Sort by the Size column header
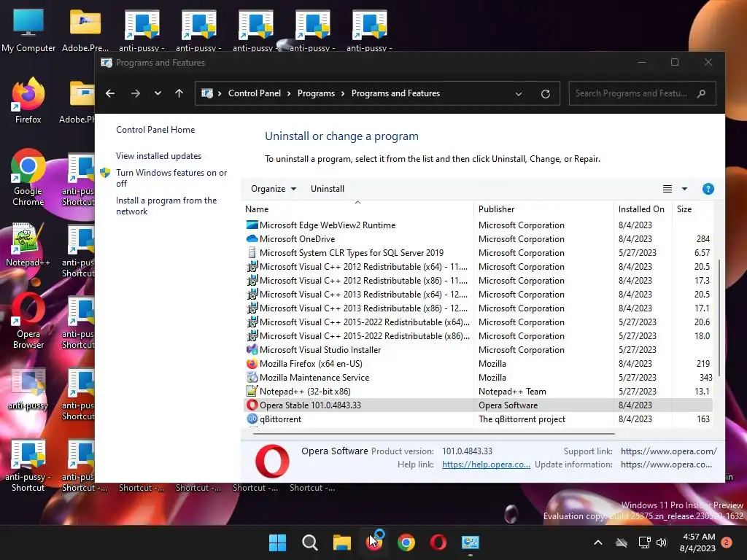 [x=692, y=209]
